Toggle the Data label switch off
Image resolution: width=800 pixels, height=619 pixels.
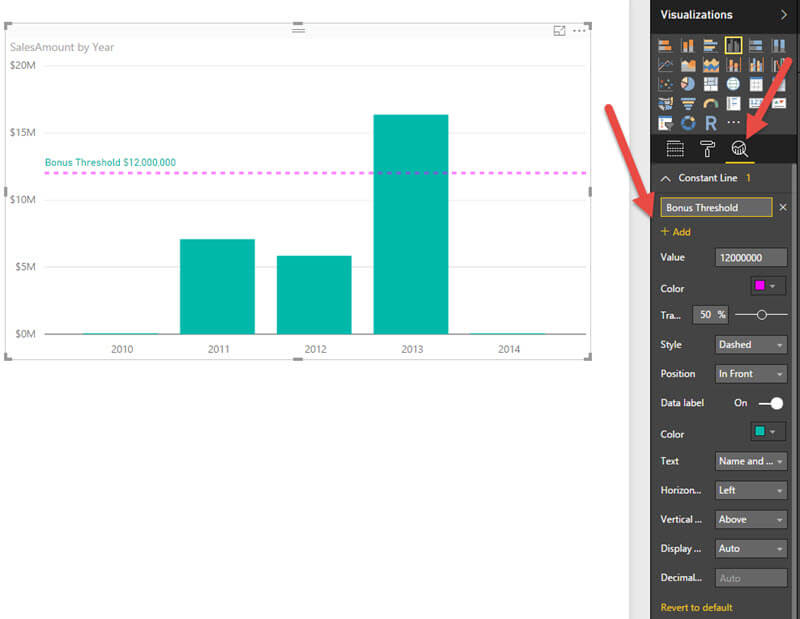click(771, 403)
